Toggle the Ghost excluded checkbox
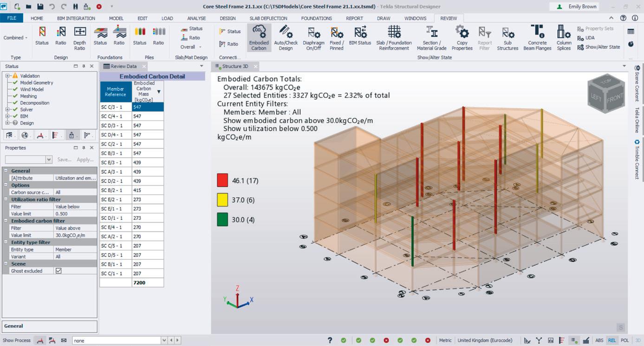 [59, 271]
